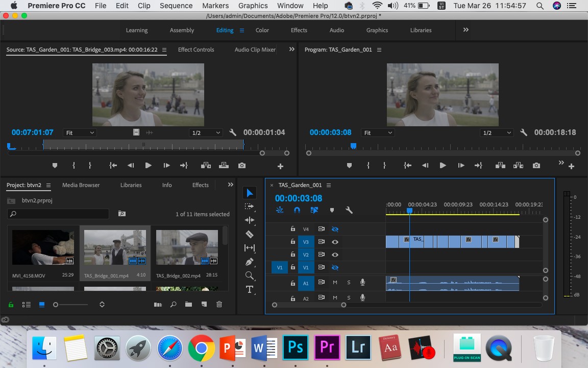
Task: Open the Effect Controls tab
Action: (196, 50)
